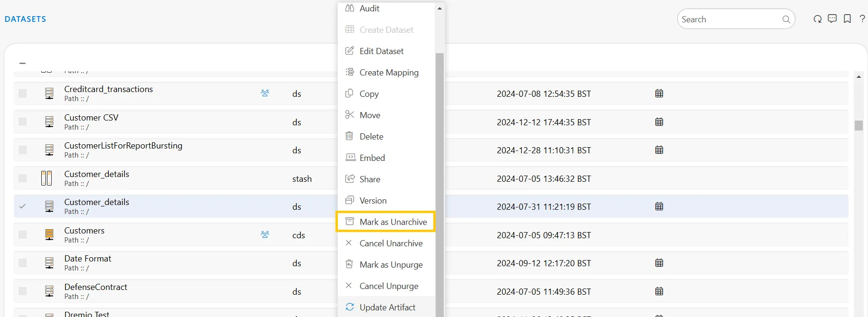The height and width of the screenshot is (317, 868).
Task: Toggle the select-all dash checkbox
Action: point(22,63)
